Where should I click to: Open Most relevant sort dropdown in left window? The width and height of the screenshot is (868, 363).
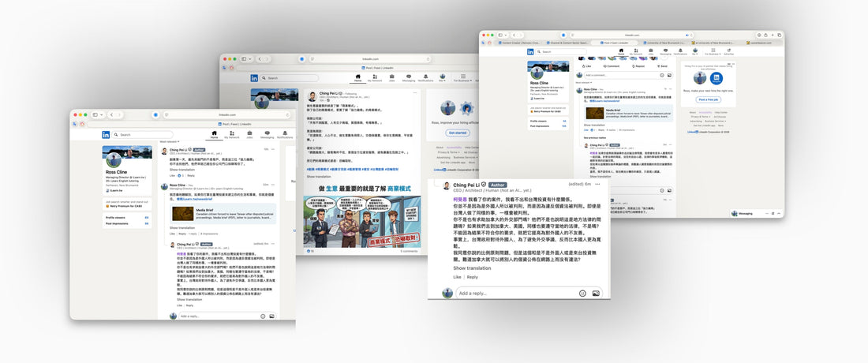[170, 142]
